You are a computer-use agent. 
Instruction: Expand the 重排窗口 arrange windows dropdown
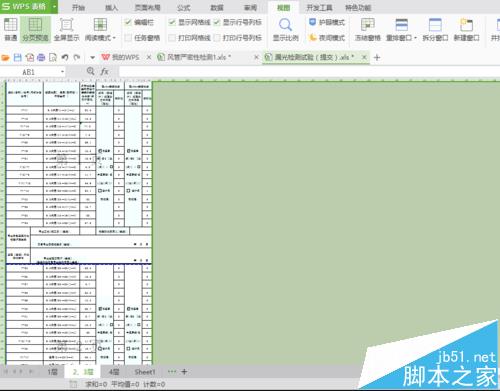pyautogui.click(x=415, y=38)
